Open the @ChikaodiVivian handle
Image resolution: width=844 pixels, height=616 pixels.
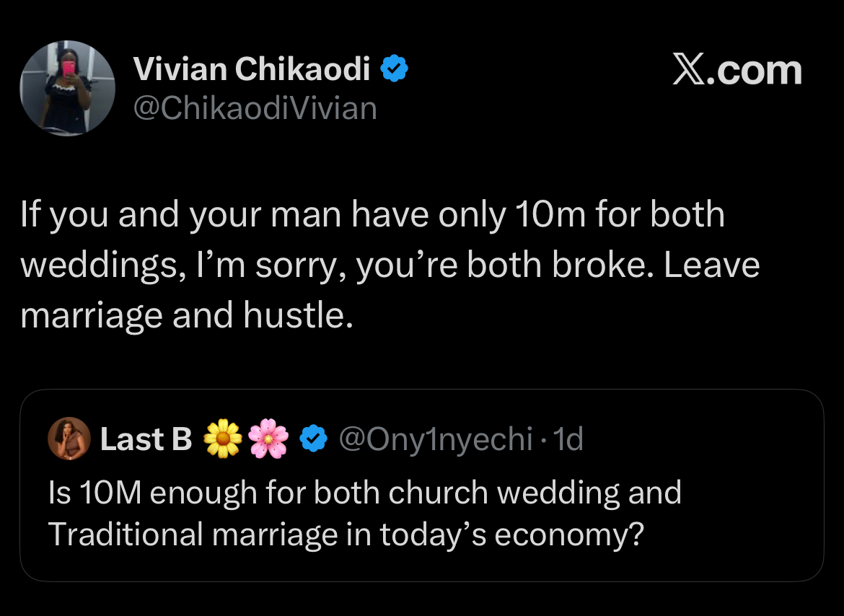(255, 108)
